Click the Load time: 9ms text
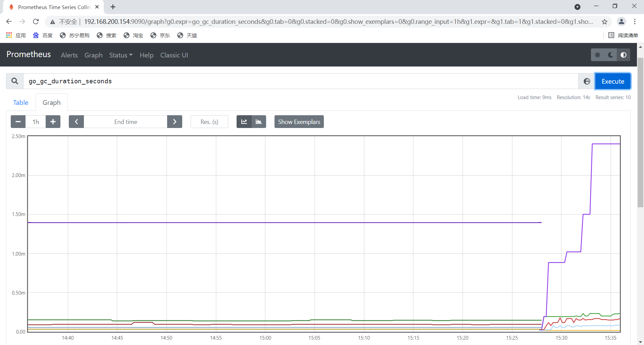 [534, 97]
